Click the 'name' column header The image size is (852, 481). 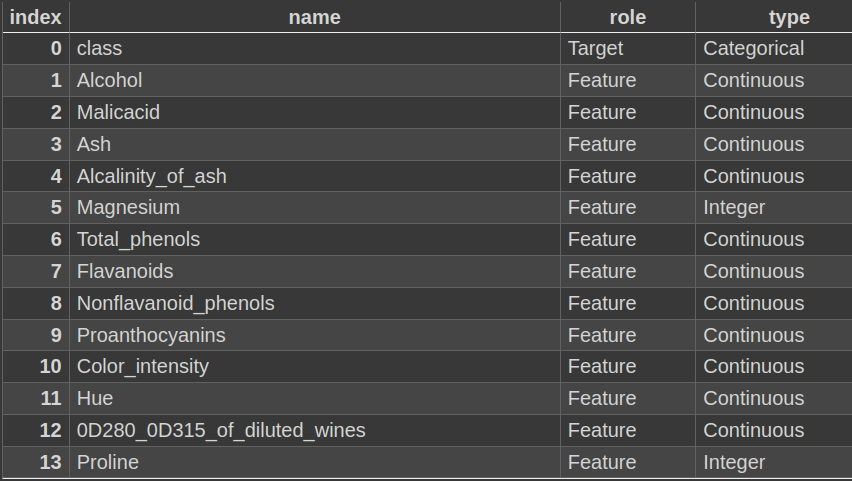(x=314, y=17)
